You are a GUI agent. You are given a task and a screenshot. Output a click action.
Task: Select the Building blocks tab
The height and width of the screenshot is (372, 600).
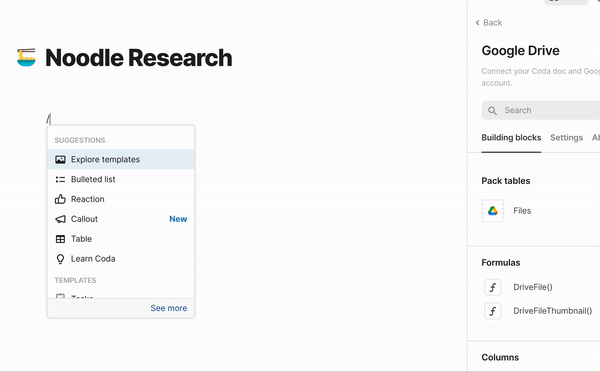(511, 138)
